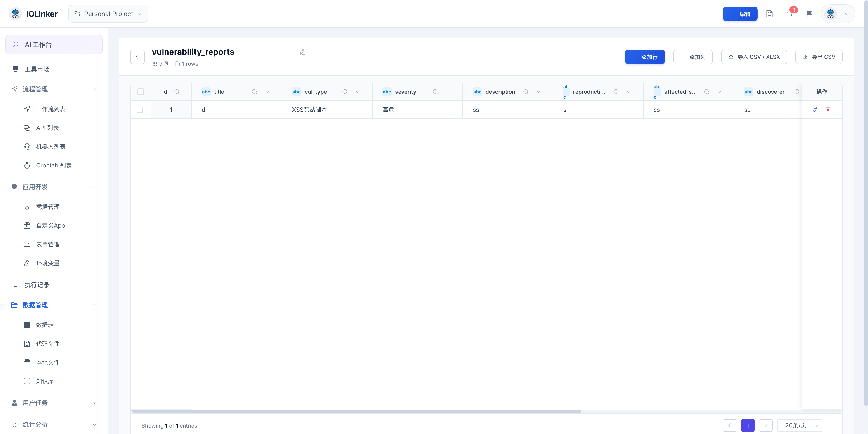Open Crontab 列表 in sidebar
Image resolution: width=868 pixels, height=434 pixels.
tap(54, 165)
